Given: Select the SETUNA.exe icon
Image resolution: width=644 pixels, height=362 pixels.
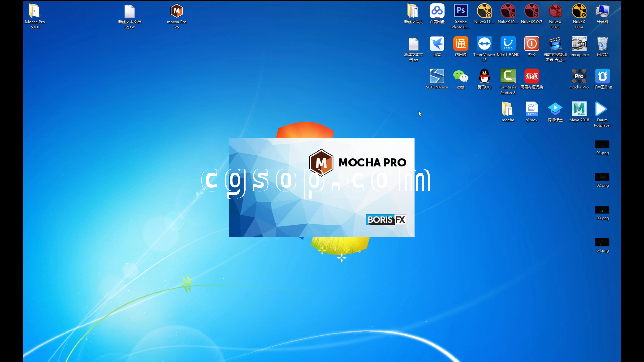Looking at the screenshot, I should tap(437, 76).
